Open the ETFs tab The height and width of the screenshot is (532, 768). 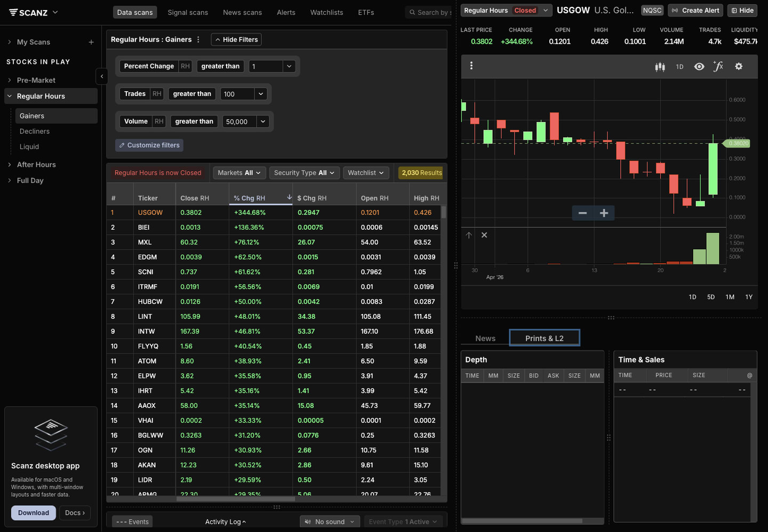pyautogui.click(x=366, y=12)
